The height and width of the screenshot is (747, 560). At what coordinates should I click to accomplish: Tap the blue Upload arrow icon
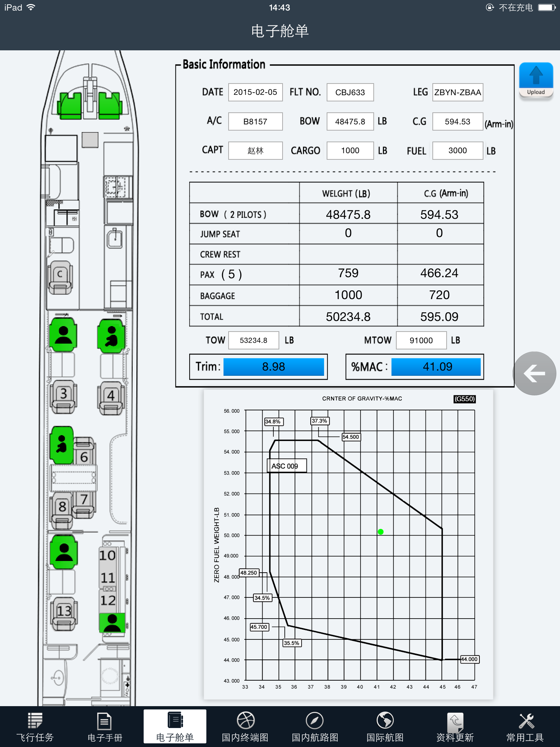point(536,80)
